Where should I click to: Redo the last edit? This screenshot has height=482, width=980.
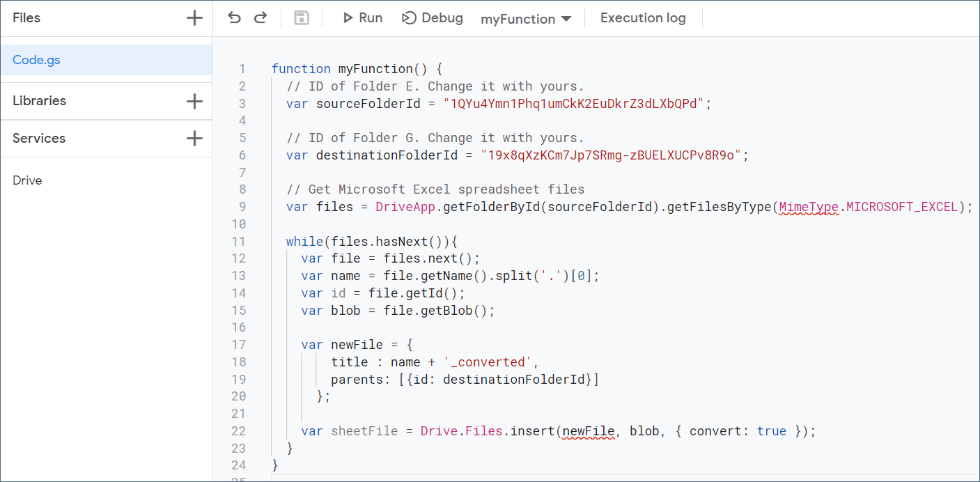[x=260, y=17]
